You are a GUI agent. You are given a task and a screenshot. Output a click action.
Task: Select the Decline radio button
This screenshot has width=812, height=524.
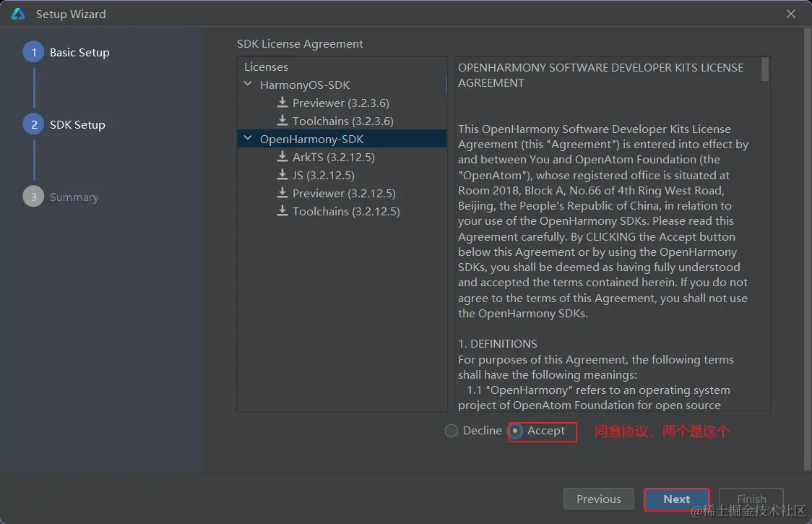[x=451, y=431]
